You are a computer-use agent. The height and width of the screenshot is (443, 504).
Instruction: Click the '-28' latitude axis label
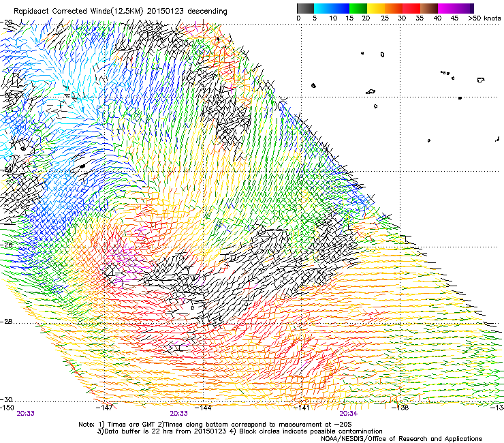6,322
